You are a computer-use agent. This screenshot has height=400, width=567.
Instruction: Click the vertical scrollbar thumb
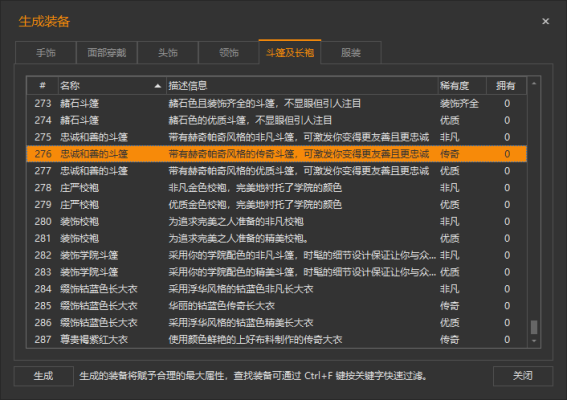[x=534, y=327]
